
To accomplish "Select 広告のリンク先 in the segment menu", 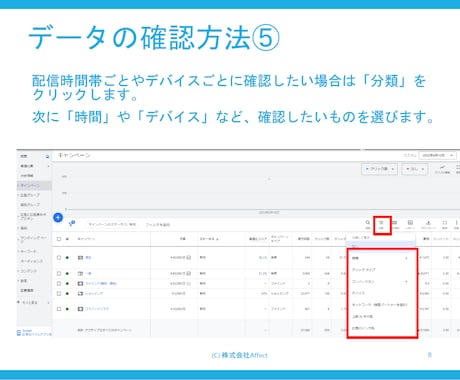I will [363, 328].
